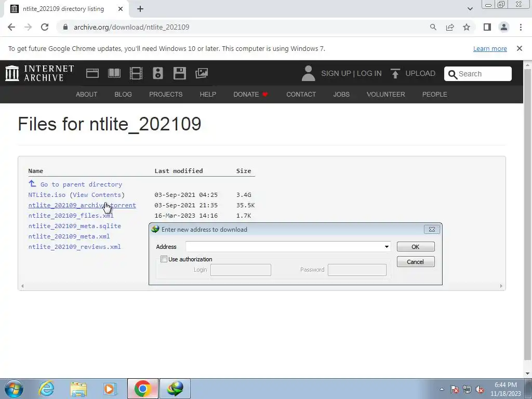View site info via padlock icon
This screenshot has width=532, height=399.
pos(65,27)
